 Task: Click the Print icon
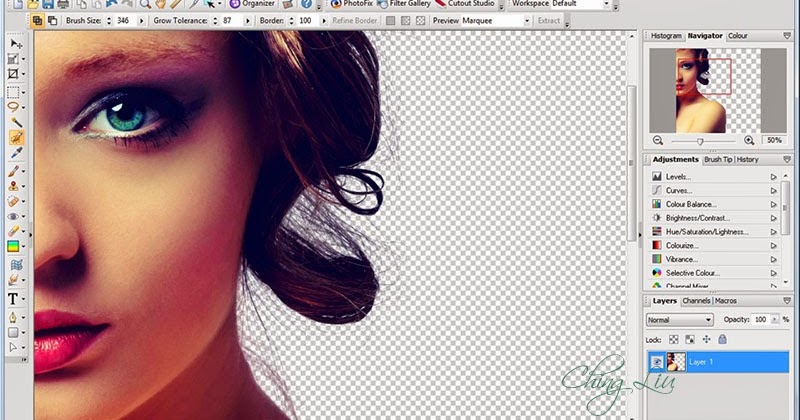pos(63,5)
